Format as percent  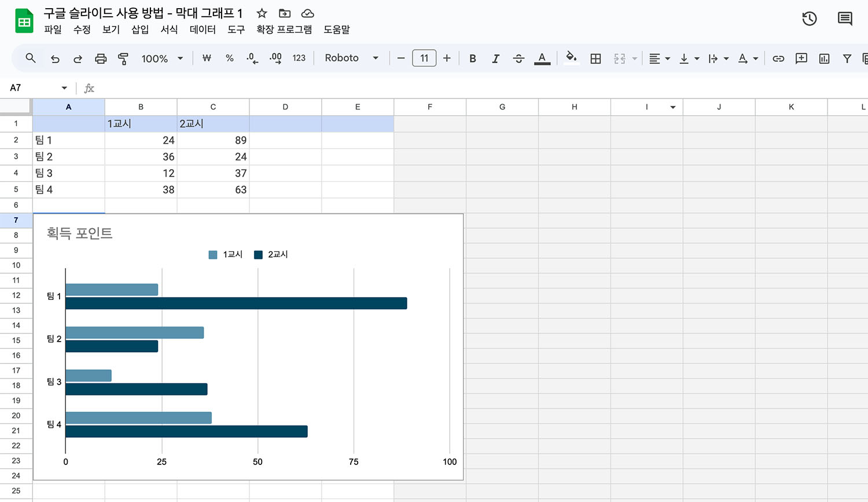(230, 58)
